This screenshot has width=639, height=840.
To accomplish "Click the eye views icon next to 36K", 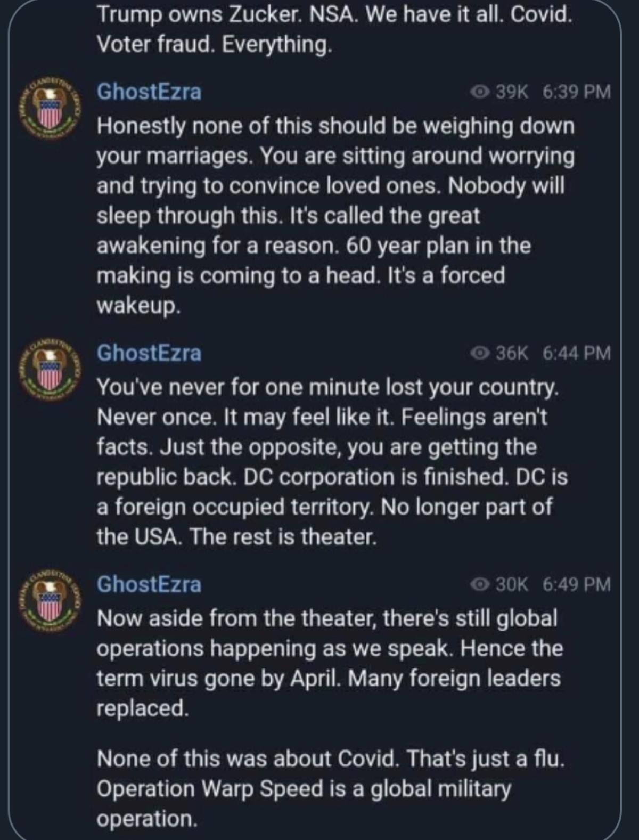I will 480,353.
